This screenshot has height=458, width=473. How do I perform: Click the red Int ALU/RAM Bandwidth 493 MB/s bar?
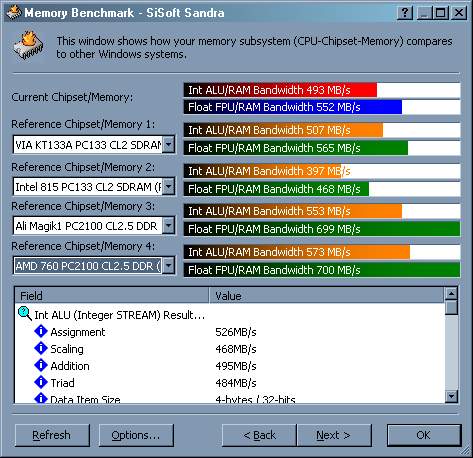pyautogui.click(x=322, y=90)
